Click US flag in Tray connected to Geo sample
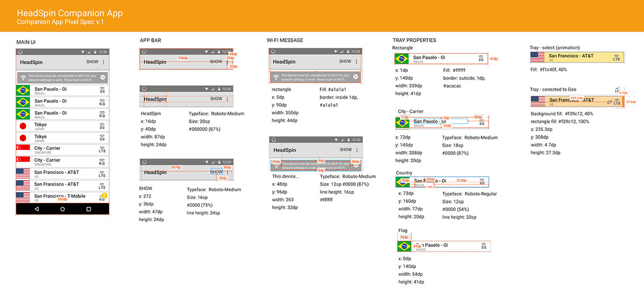This screenshot has height=291, width=644. pos(538,101)
